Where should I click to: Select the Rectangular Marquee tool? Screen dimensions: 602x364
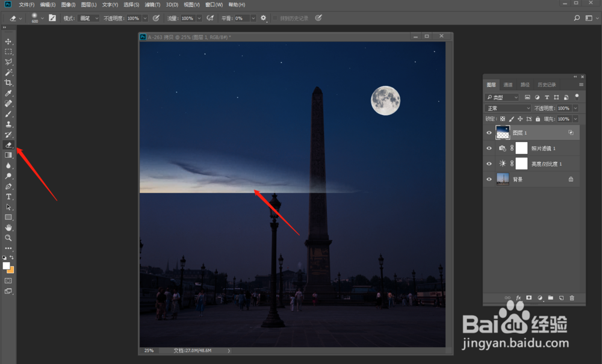pos(8,52)
